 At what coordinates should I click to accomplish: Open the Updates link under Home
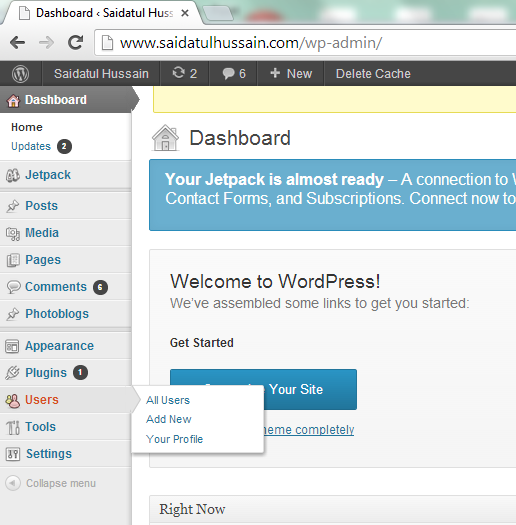(31, 146)
